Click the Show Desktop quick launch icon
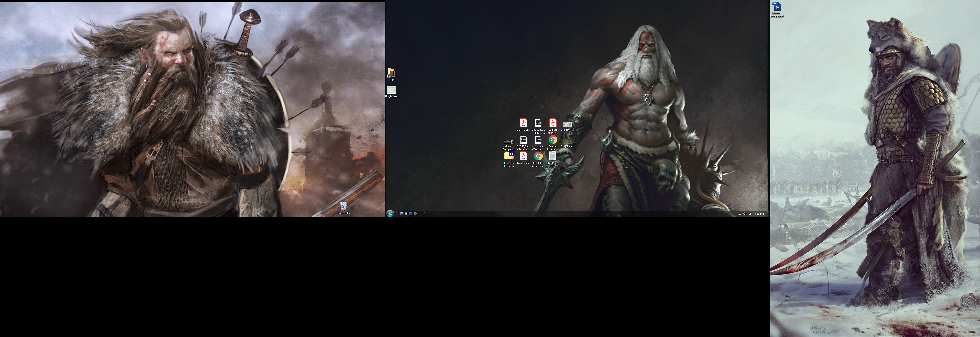 coord(401,214)
